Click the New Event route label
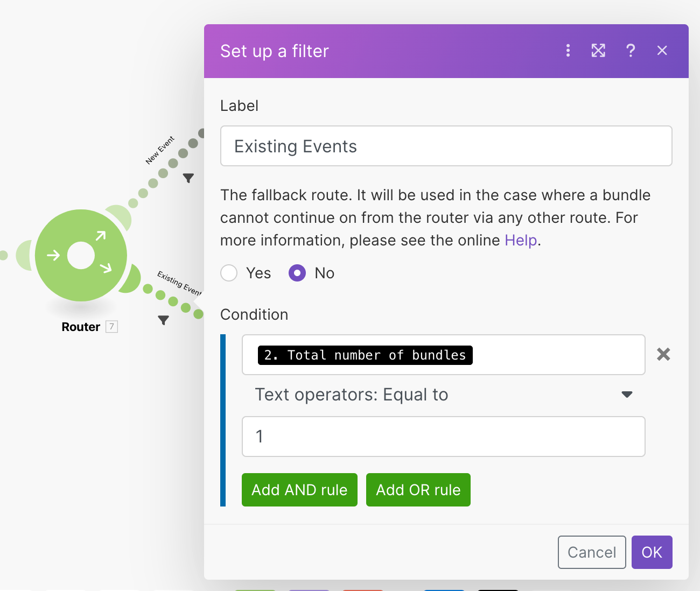The height and width of the screenshot is (591, 700). tap(160, 150)
